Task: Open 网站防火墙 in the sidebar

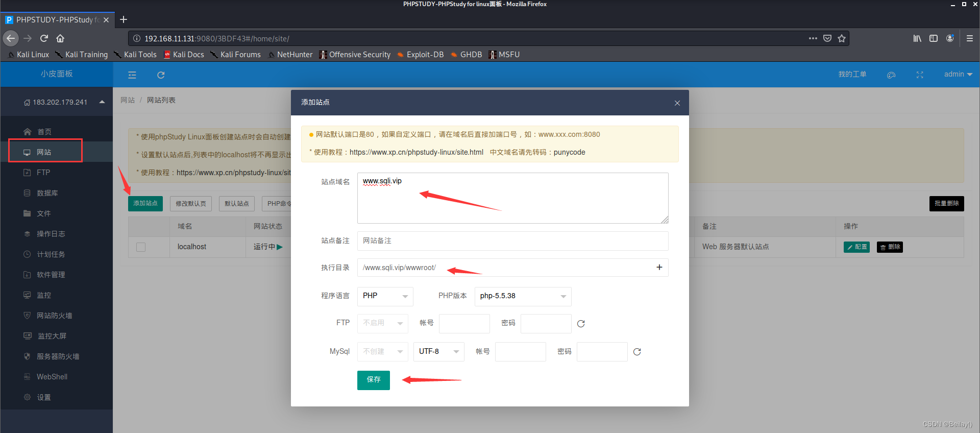Action: click(56, 316)
